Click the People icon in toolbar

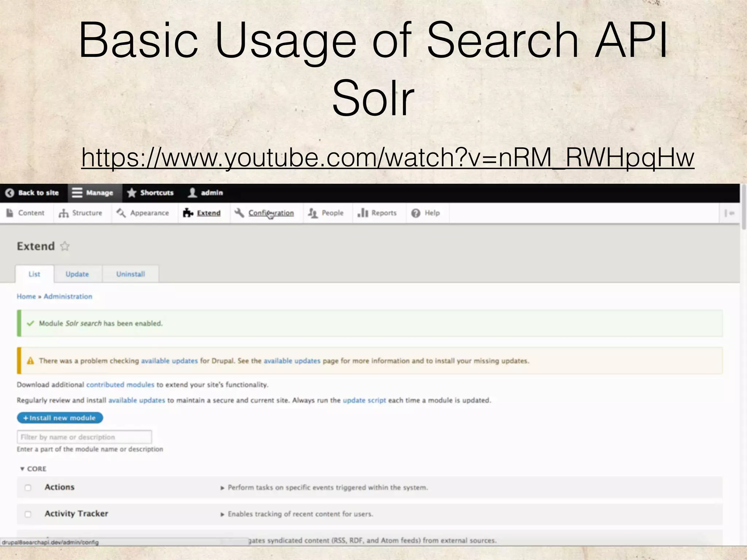[x=313, y=213]
